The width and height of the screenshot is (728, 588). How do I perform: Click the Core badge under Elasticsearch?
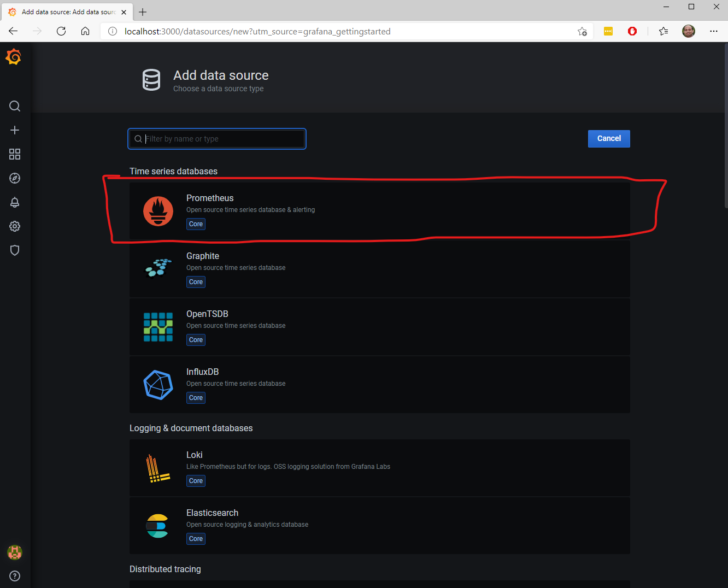point(196,539)
